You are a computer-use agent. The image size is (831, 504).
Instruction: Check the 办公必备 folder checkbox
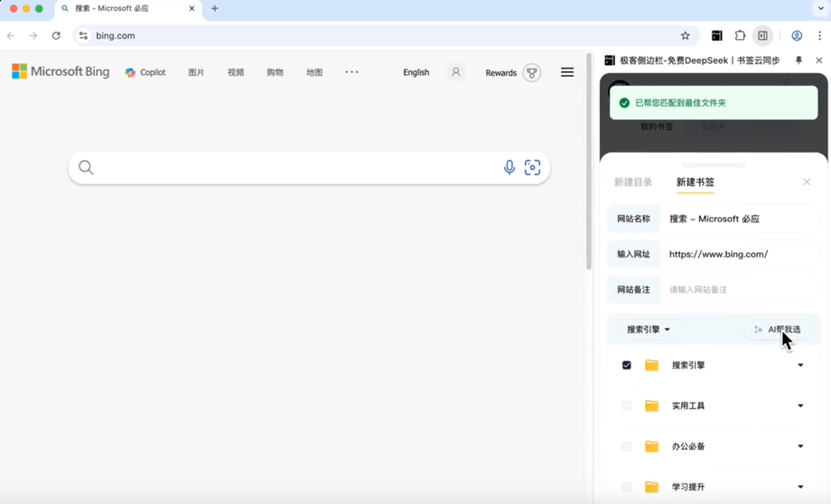627,446
